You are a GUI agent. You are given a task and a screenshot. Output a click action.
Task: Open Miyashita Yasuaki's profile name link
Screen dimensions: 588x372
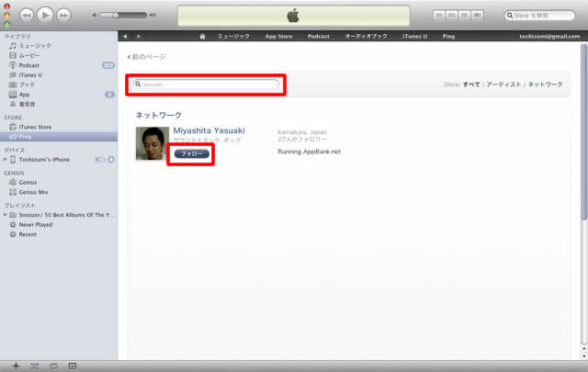click(209, 130)
